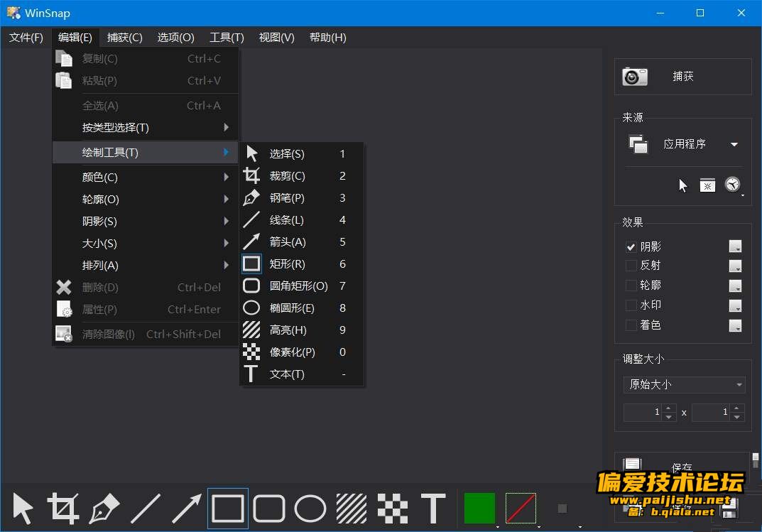
Task: Click the resize width input field
Action: 643,413
